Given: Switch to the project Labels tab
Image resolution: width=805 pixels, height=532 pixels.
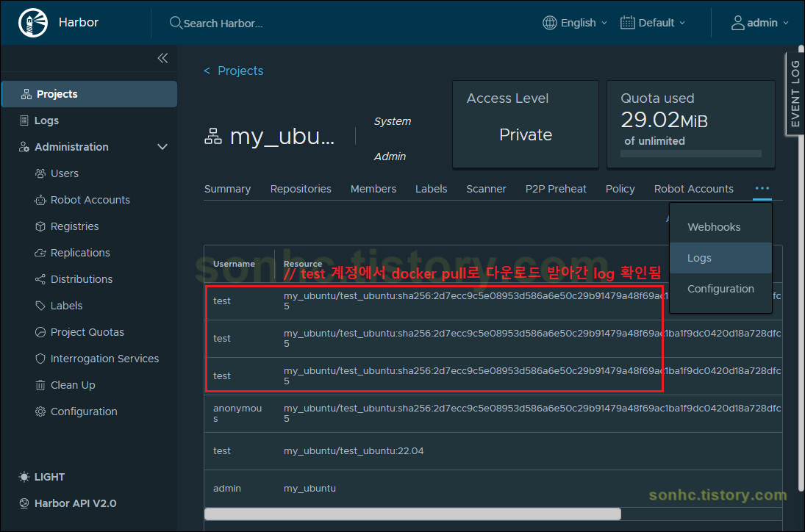Looking at the screenshot, I should tap(432, 190).
